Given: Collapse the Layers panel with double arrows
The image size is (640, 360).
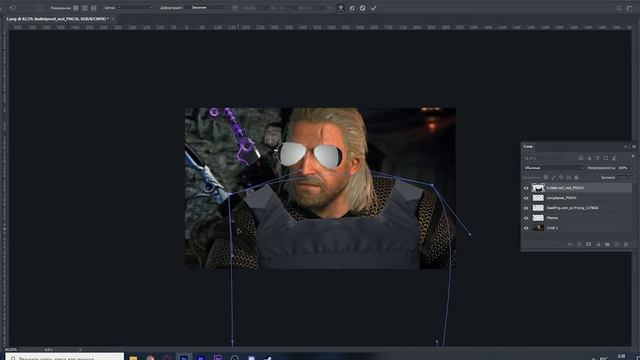Looking at the screenshot, I should [x=625, y=147].
